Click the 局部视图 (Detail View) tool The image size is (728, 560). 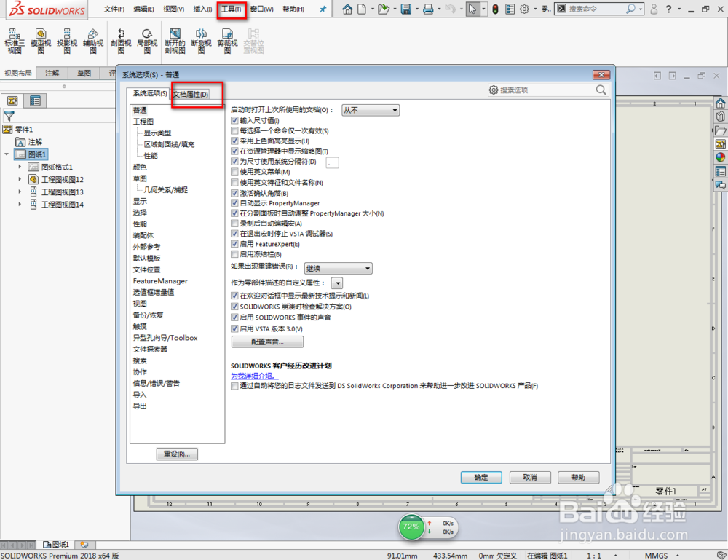[147, 41]
